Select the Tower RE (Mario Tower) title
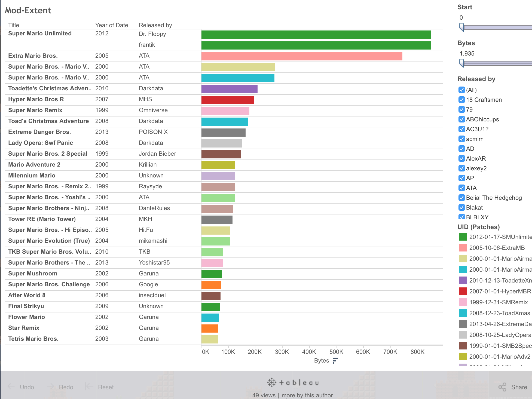The image size is (532, 399). pyautogui.click(x=42, y=219)
